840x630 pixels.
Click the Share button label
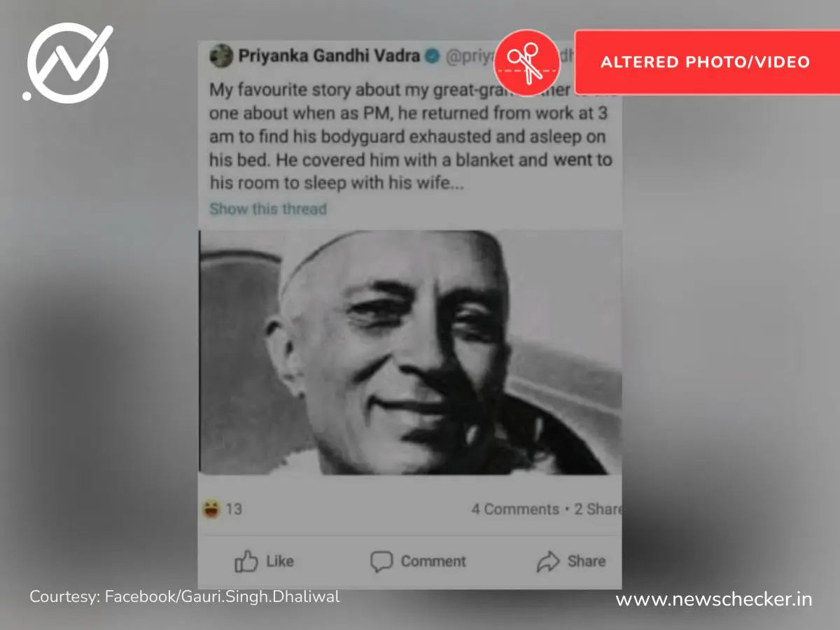[587, 561]
